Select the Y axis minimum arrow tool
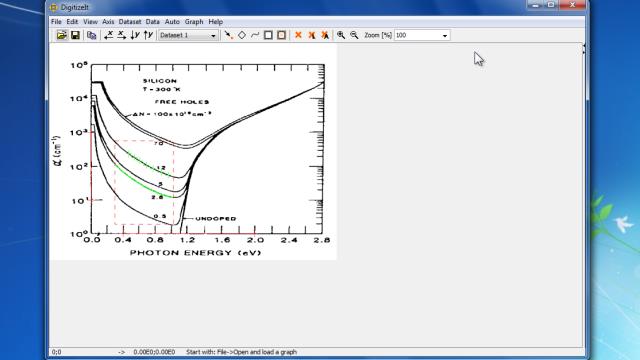This screenshot has width=640, height=360. tap(135, 35)
